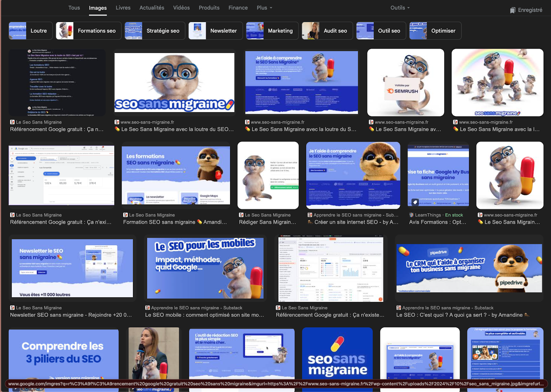Open the Le SEO pour les mobiles image
The height and width of the screenshot is (392, 551).
205,268
